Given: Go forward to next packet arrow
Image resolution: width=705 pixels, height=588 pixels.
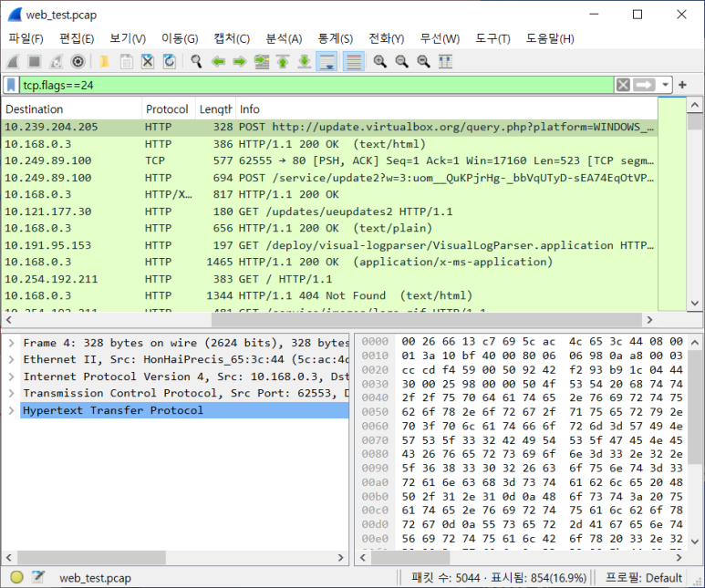Looking at the screenshot, I should 240,61.
